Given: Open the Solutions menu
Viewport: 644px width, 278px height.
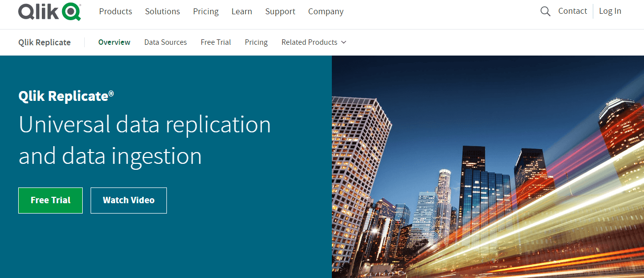Looking at the screenshot, I should coord(162,11).
